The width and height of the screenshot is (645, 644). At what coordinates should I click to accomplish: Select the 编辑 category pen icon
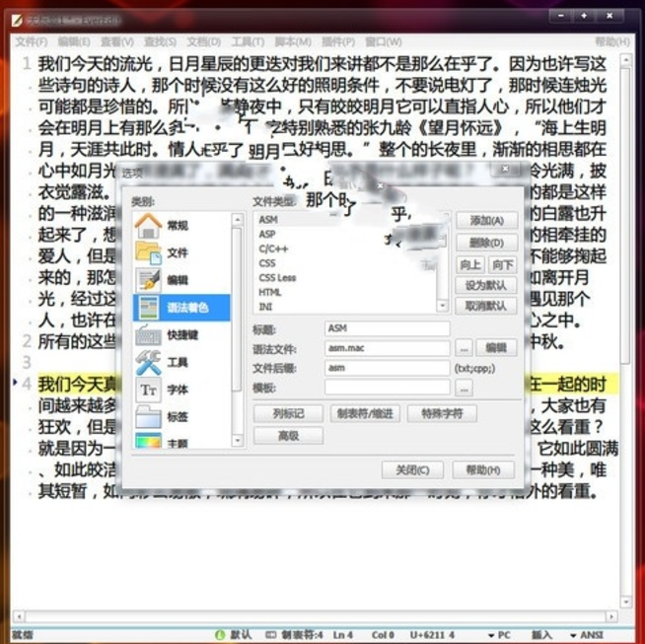[x=148, y=280]
